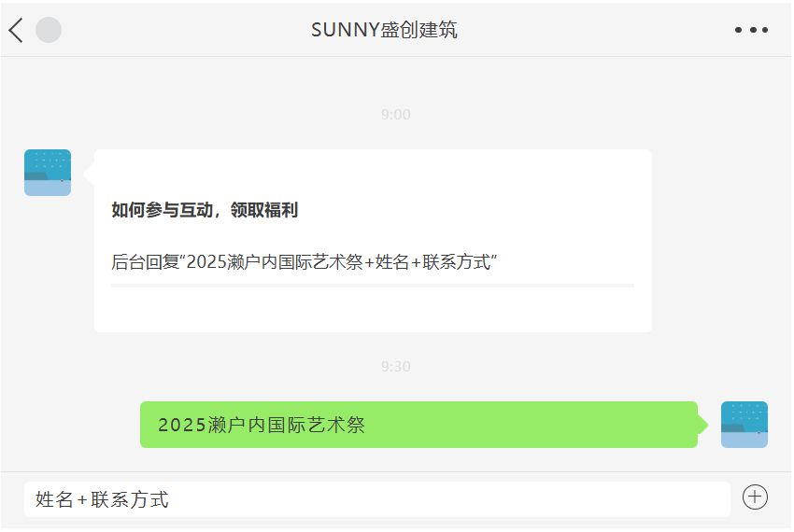Click the chat title SUNNY盛创建筑
The height and width of the screenshot is (532, 794).
point(384,30)
